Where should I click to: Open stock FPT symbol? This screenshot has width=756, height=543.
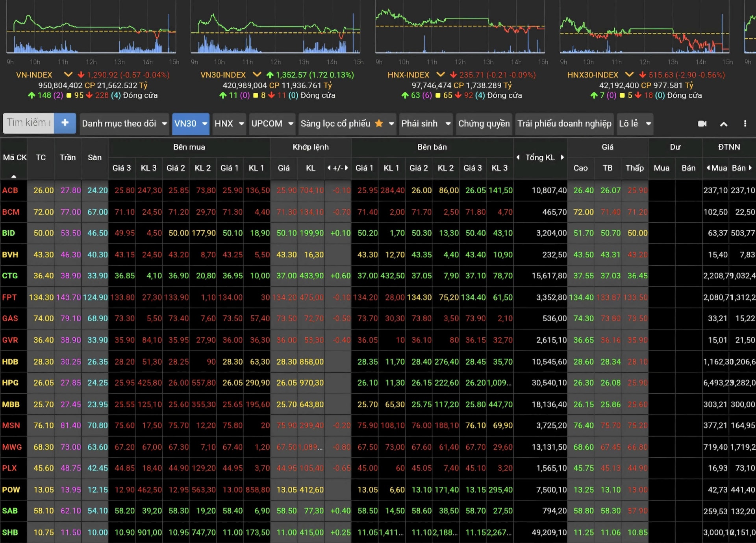tap(9, 297)
